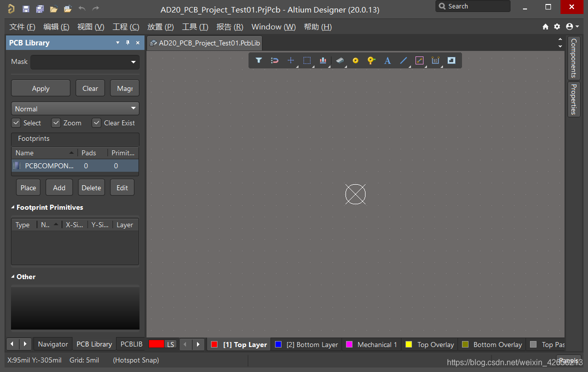The image size is (588, 372).
Task: Click the save icon in title bar
Action: (x=26, y=8)
